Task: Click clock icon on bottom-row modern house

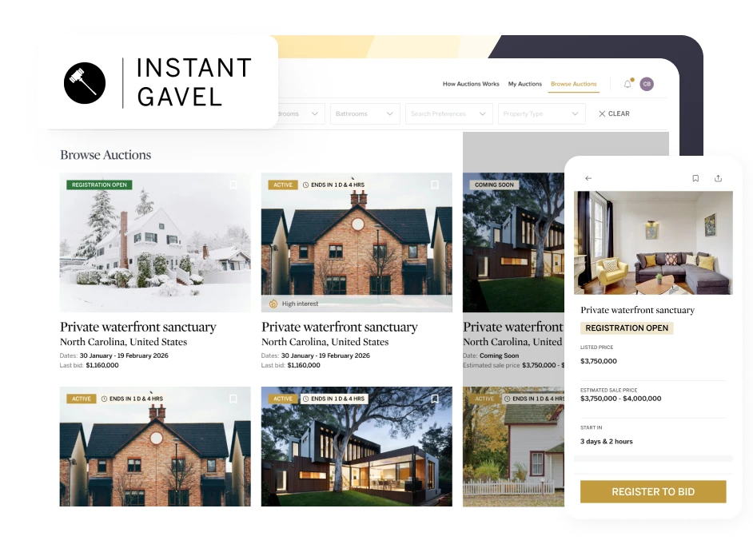Action: (x=306, y=399)
